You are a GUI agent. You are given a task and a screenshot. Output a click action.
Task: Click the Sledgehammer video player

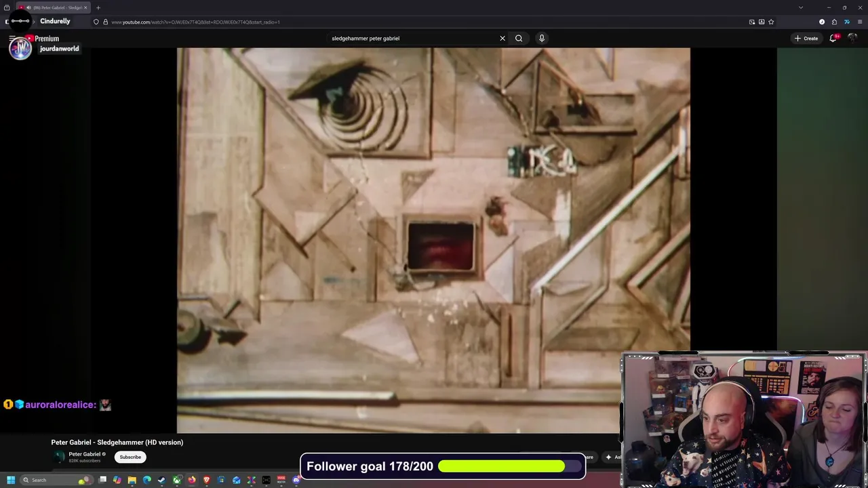[433, 240]
